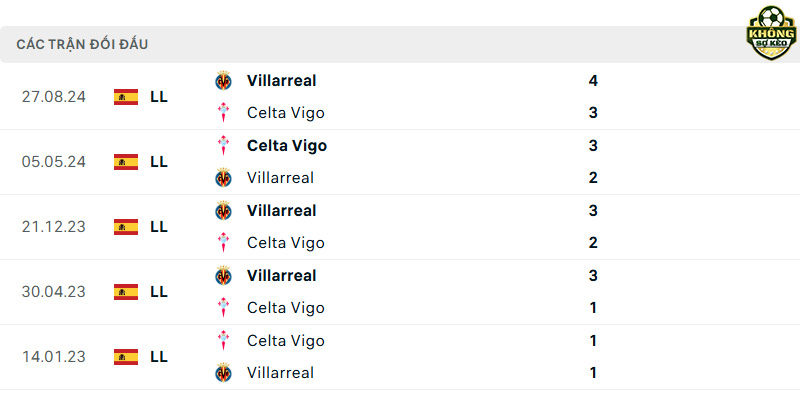The height and width of the screenshot is (400, 800).
Task: Click Villarreal score 4 in 27.08.24 match
Action: click(x=593, y=81)
